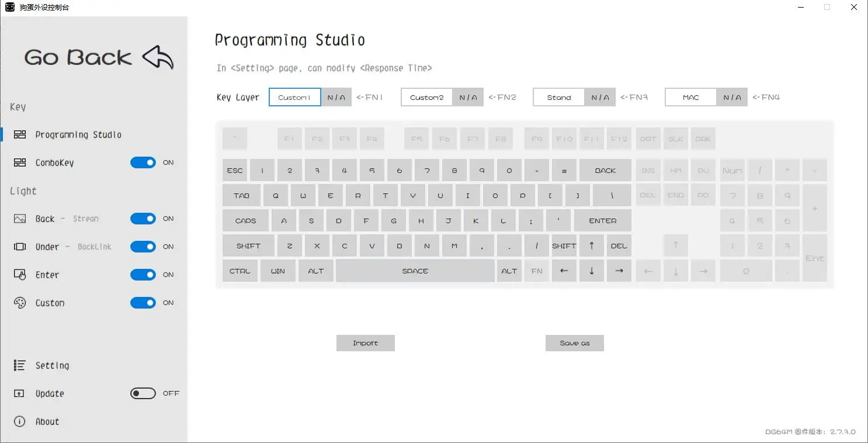Toggle the Back Stream light switch
Screen dimensions: 868x443
click(143, 219)
